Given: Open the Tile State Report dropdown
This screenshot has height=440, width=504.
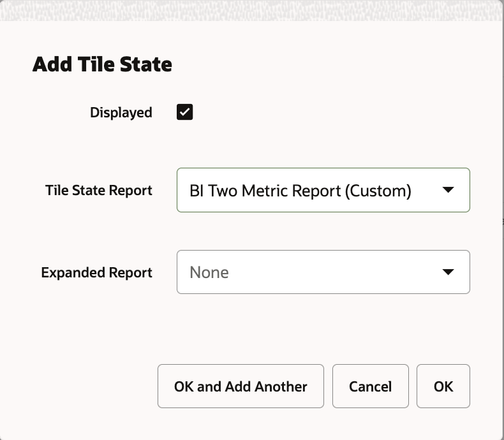Looking at the screenshot, I should [323, 190].
